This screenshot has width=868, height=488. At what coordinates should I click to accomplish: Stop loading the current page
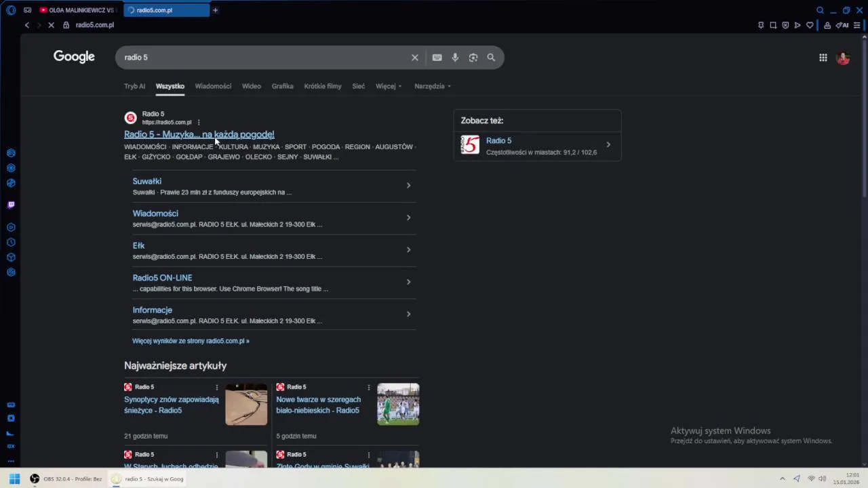click(x=52, y=25)
